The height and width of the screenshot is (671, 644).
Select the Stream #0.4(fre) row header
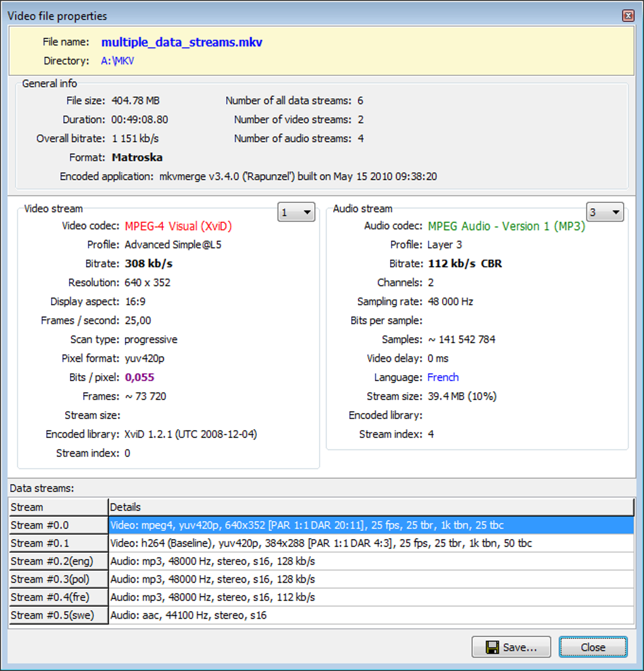coord(59,597)
